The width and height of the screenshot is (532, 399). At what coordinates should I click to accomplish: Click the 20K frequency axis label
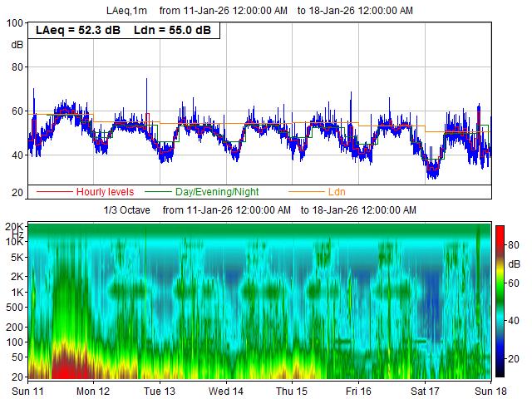pyautogui.click(x=12, y=226)
